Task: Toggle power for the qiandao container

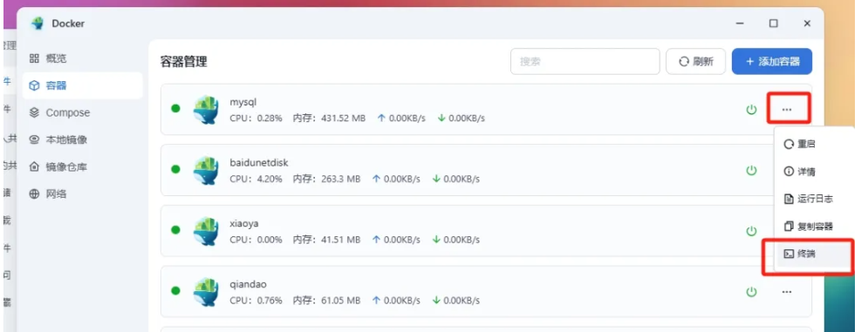Action: click(751, 292)
